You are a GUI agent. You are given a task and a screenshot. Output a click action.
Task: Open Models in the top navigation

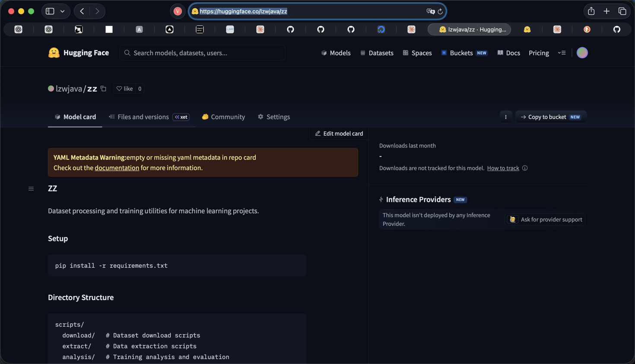tap(336, 53)
